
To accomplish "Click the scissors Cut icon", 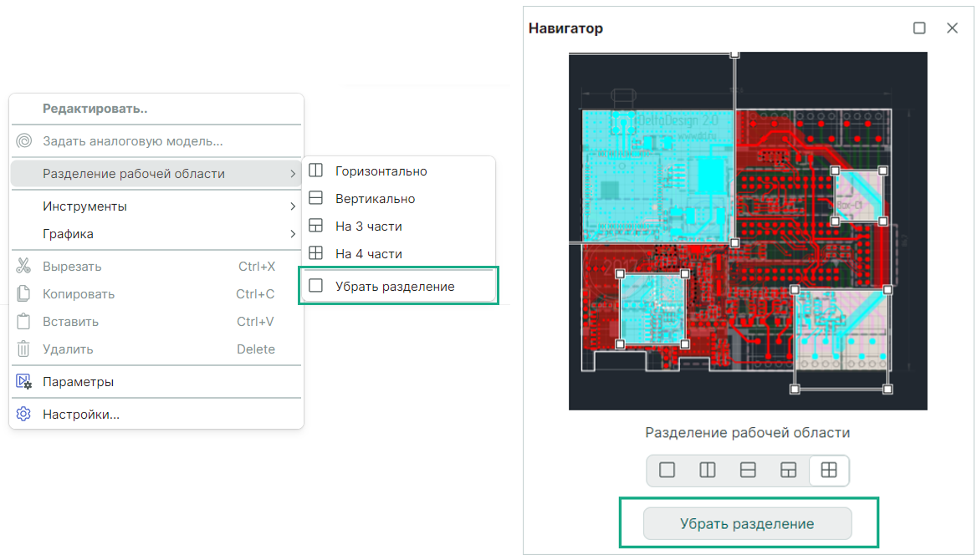I will pos(23,267).
